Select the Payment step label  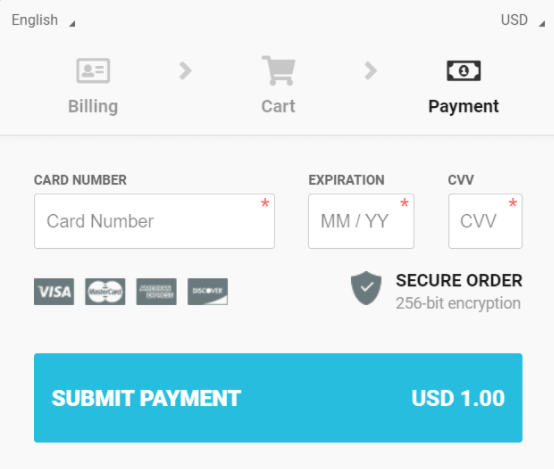coord(464,106)
